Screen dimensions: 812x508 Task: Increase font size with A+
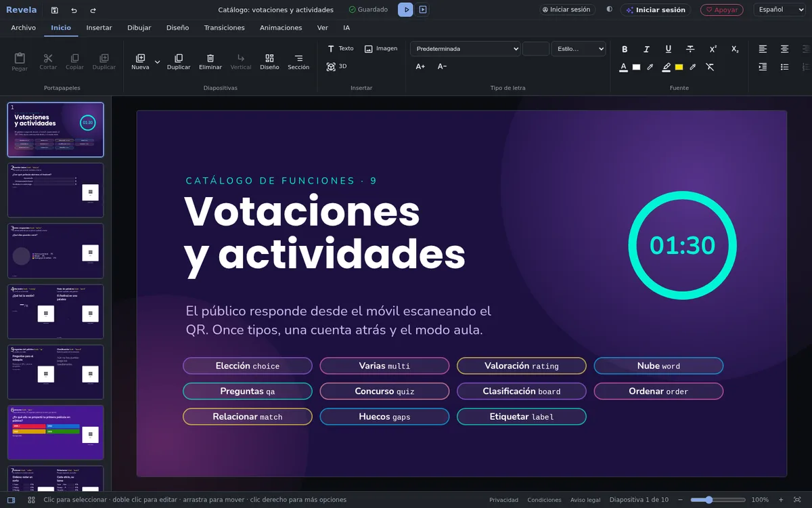click(x=420, y=66)
